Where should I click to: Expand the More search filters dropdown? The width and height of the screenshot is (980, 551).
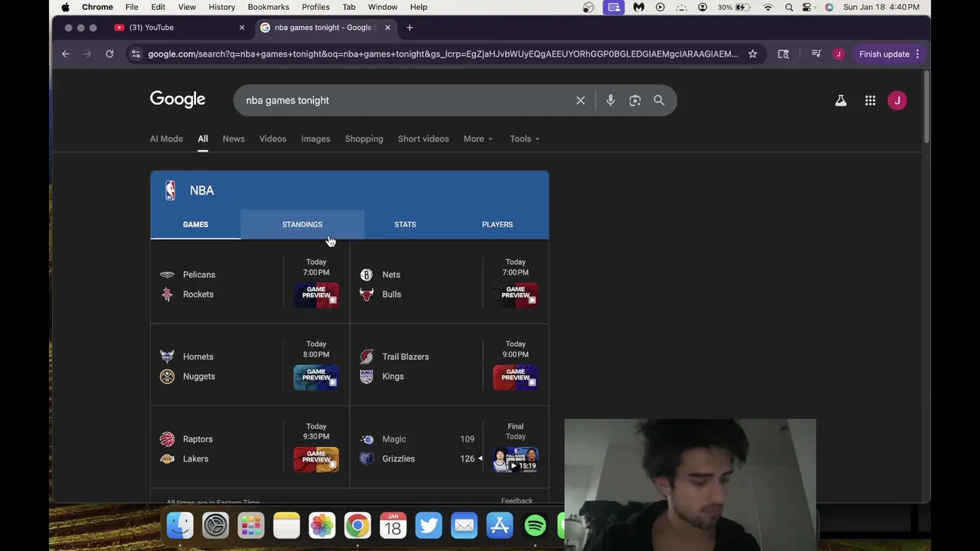(x=478, y=139)
